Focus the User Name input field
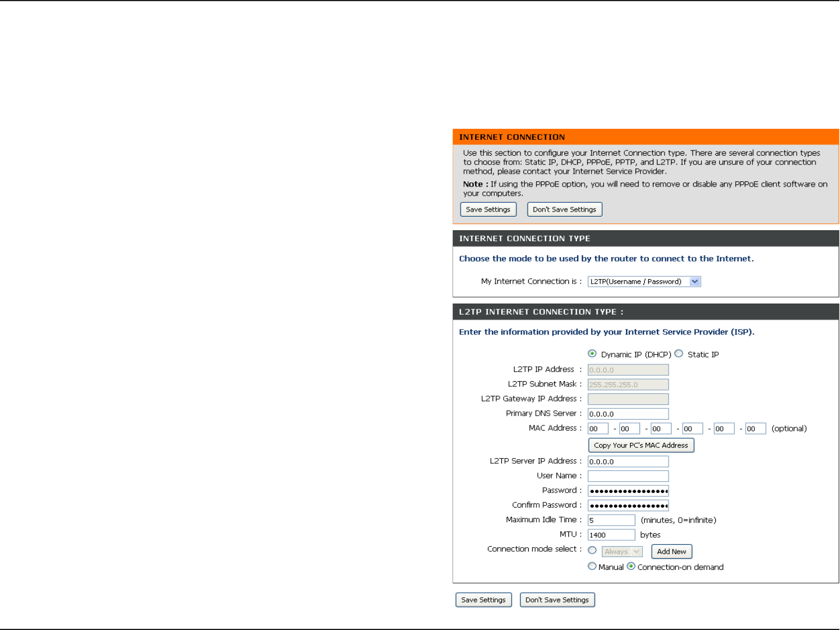Image resolution: width=840 pixels, height=630 pixels. [x=628, y=476]
